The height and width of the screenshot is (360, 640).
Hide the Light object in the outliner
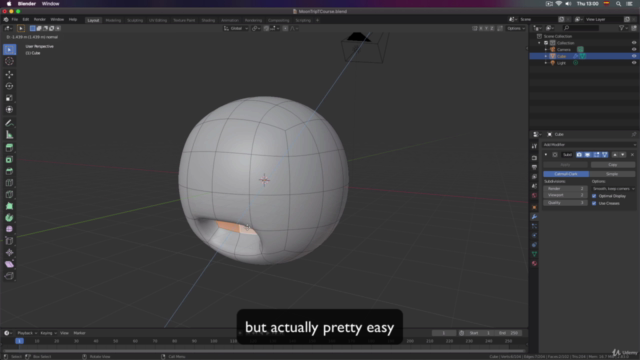point(634,63)
